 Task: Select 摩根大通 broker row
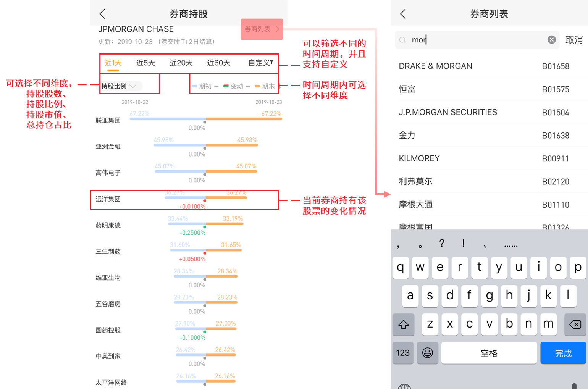point(489,205)
